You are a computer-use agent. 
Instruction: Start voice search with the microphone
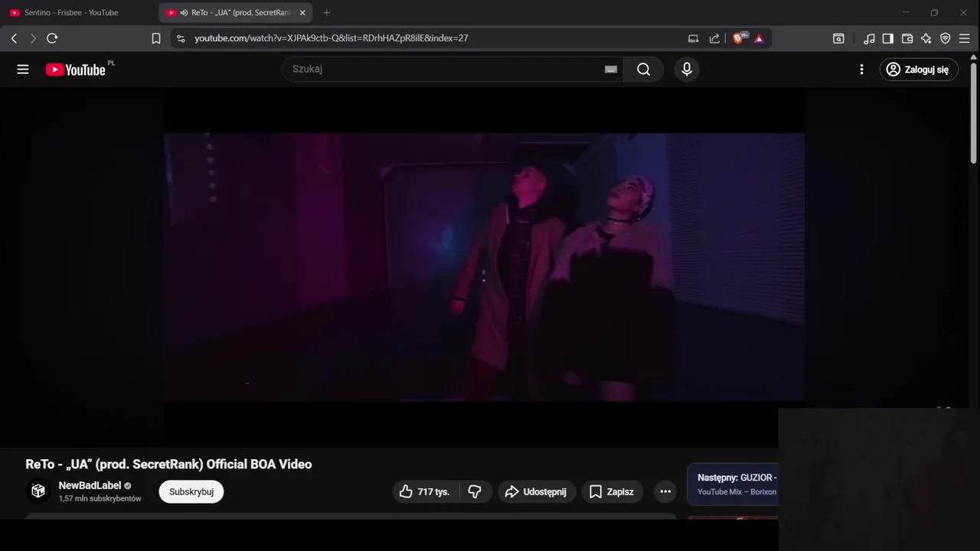[687, 70]
